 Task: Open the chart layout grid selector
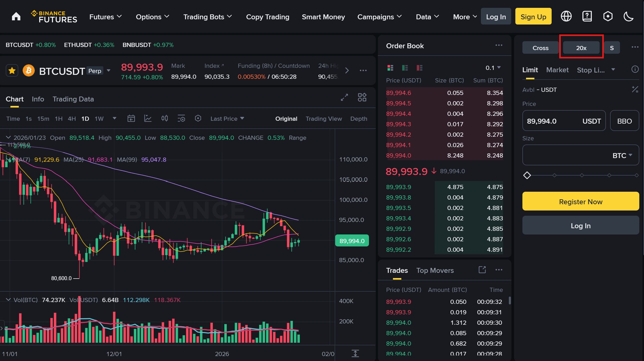point(362,97)
